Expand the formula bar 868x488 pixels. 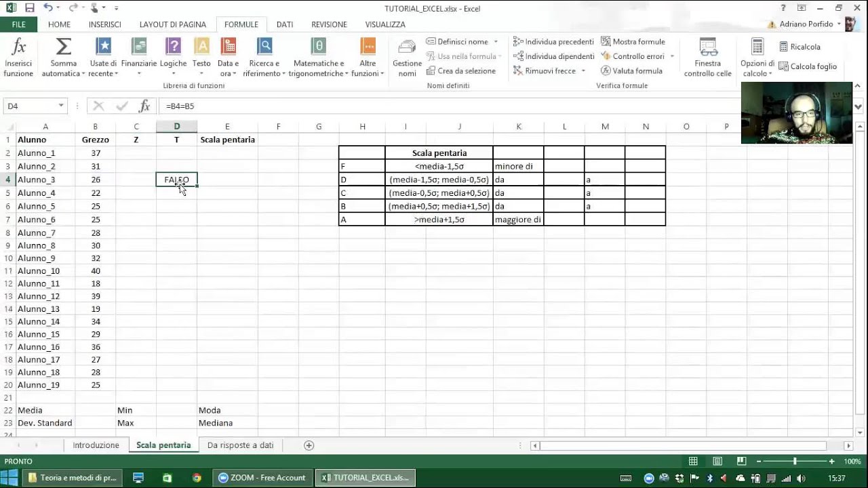(859, 106)
